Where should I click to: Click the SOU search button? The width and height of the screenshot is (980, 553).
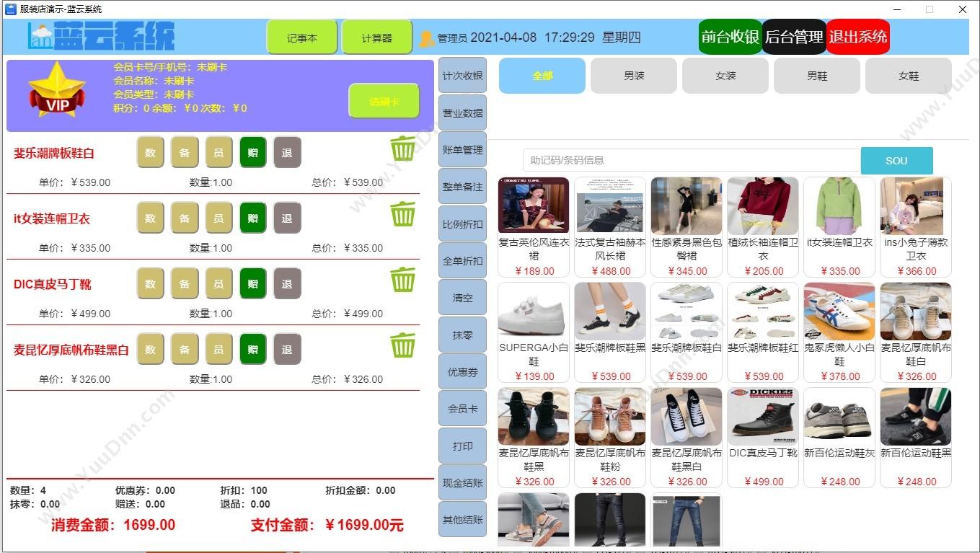coord(896,161)
